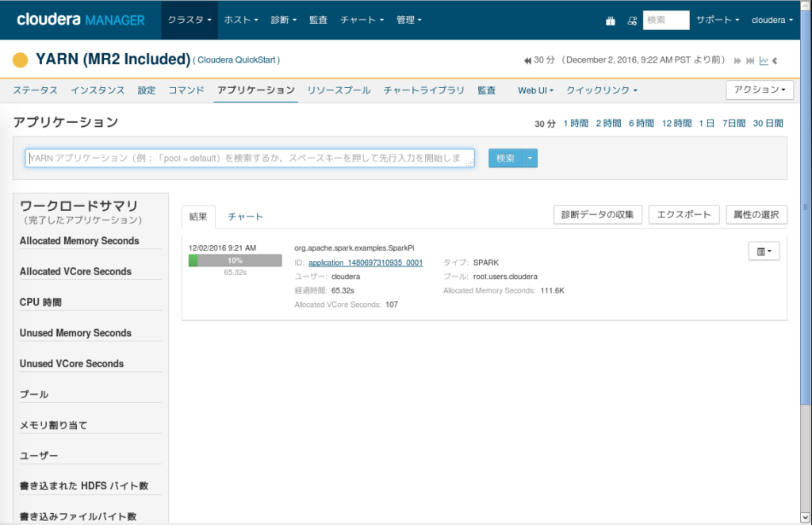Open the アクション button menu
This screenshot has height=525, width=812.
click(759, 90)
